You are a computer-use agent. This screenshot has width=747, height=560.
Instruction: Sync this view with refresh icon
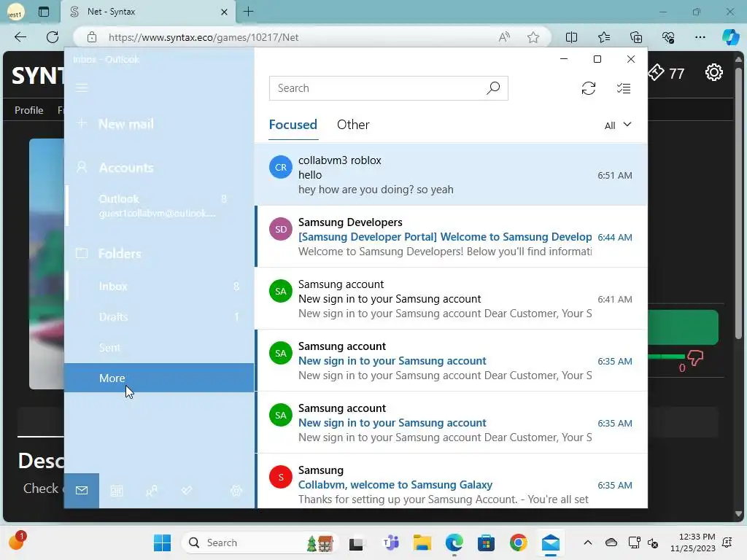point(589,88)
